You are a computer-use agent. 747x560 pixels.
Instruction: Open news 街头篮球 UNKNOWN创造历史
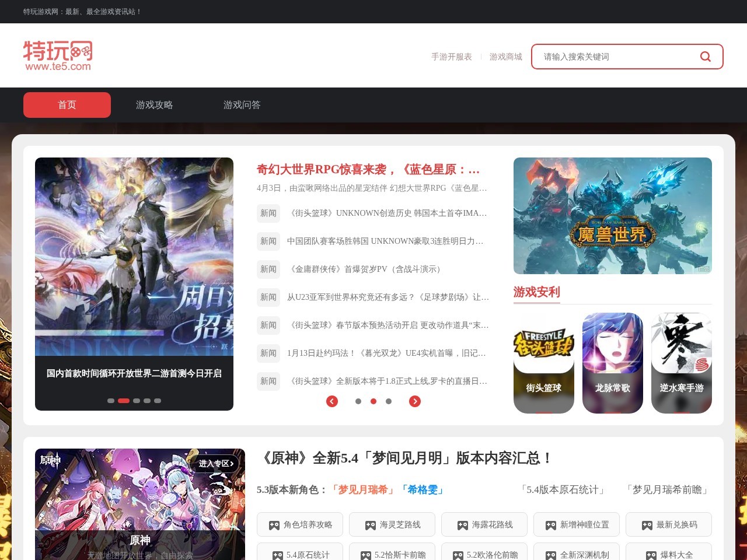point(387,213)
